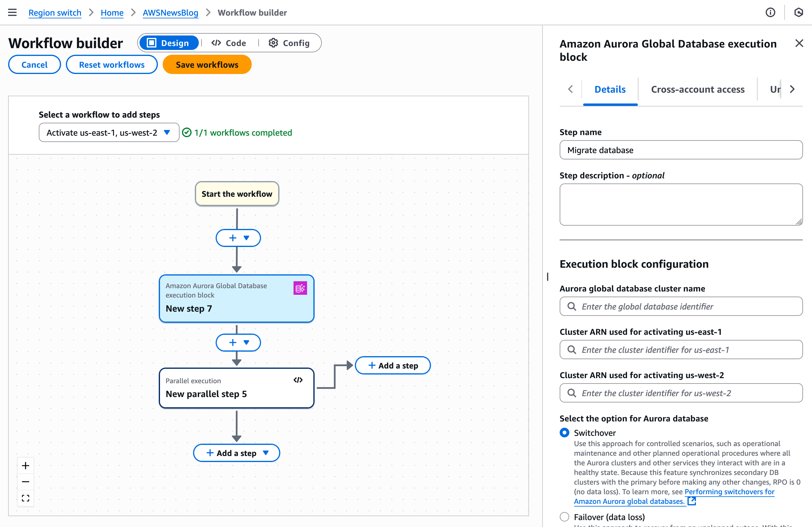The width and height of the screenshot is (812, 527).
Task: Select the Switchover radio option
Action: 564,433
